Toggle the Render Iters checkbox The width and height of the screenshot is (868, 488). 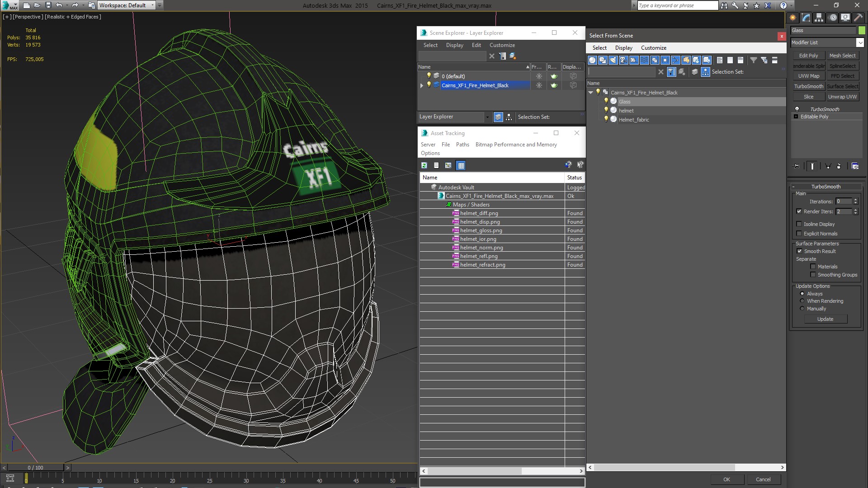[799, 211]
